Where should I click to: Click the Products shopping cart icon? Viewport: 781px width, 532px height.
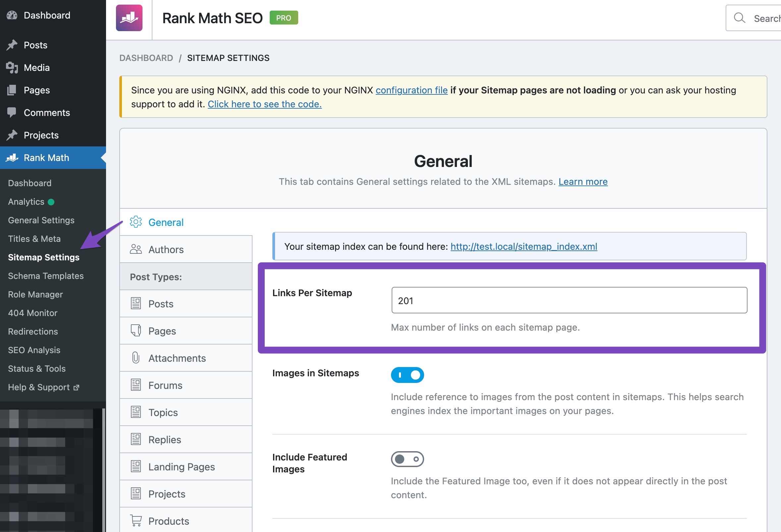click(x=136, y=521)
